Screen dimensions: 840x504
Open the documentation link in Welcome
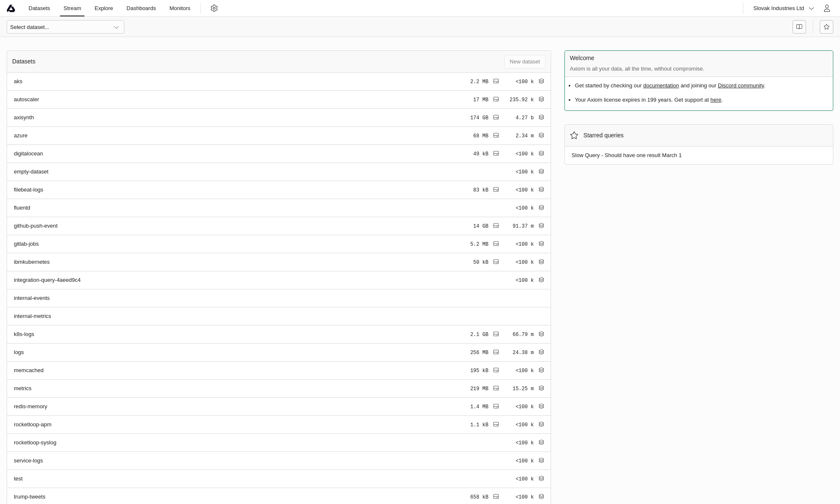(x=661, y=86)
